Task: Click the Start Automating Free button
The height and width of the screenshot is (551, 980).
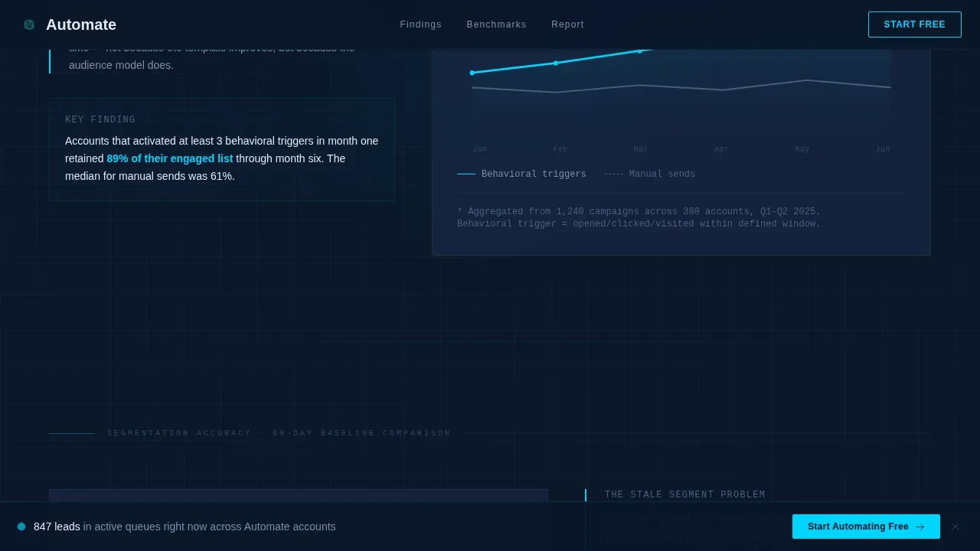Action: tap(866, 527)
